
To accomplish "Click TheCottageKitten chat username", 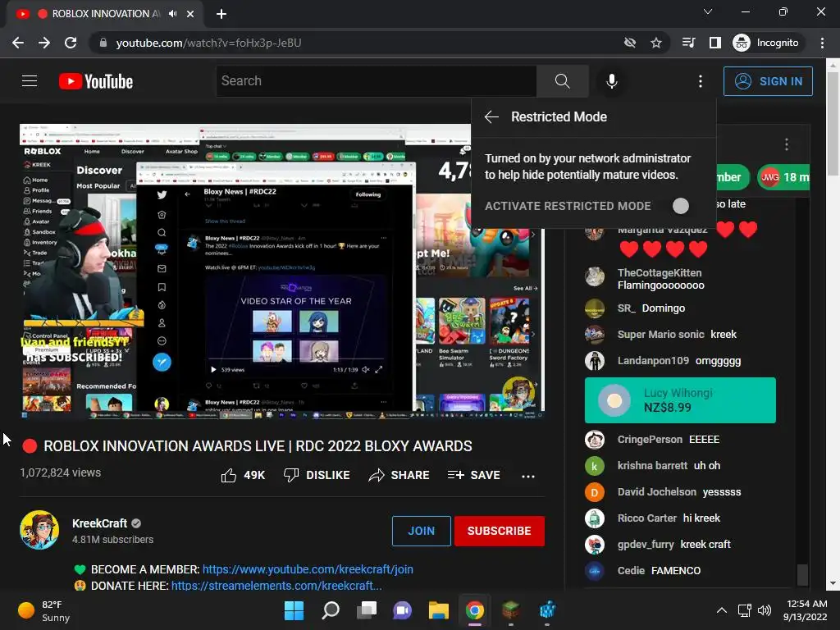I will click(x=660, y=272).
